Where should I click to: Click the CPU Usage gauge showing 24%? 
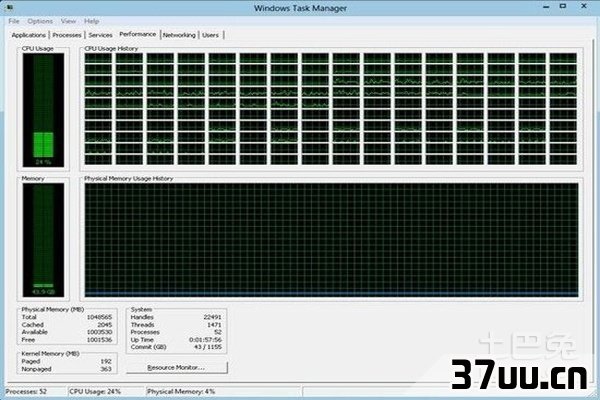point(43,109)
